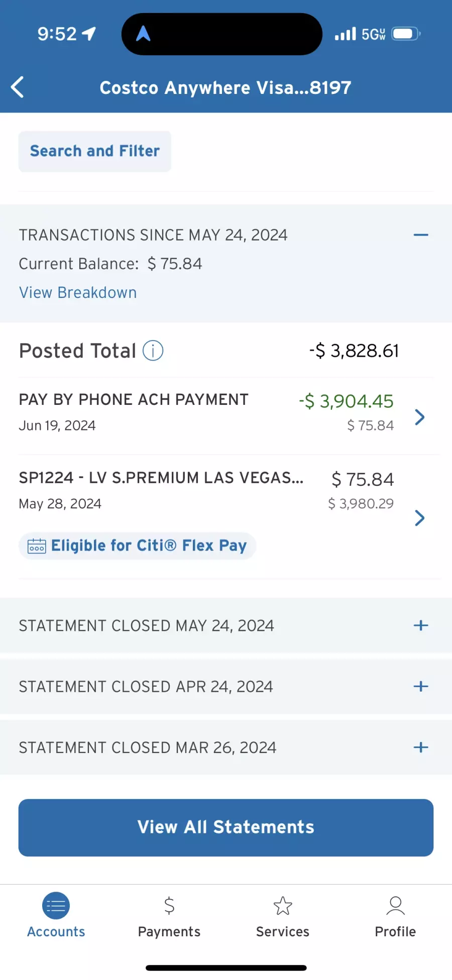Open SP1224 Las Vegas transaction chevron
This screenshot has height=980, width=452.
click(420, 518)
